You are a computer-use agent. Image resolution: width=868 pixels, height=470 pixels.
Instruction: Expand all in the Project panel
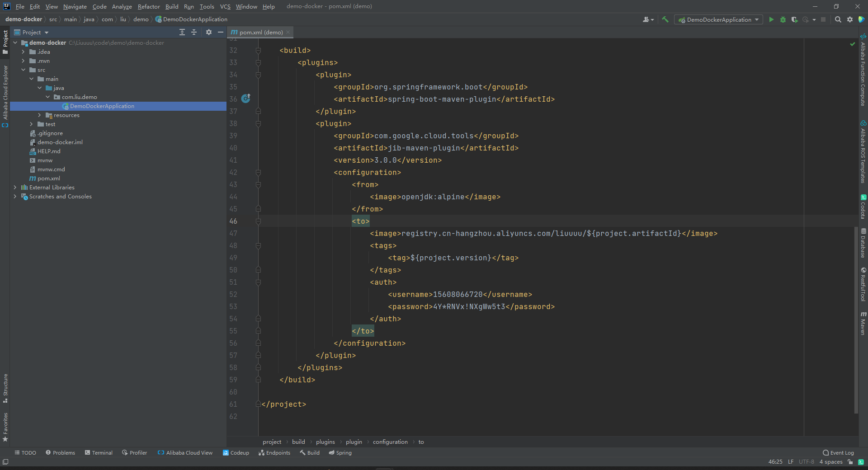(182, 32)
